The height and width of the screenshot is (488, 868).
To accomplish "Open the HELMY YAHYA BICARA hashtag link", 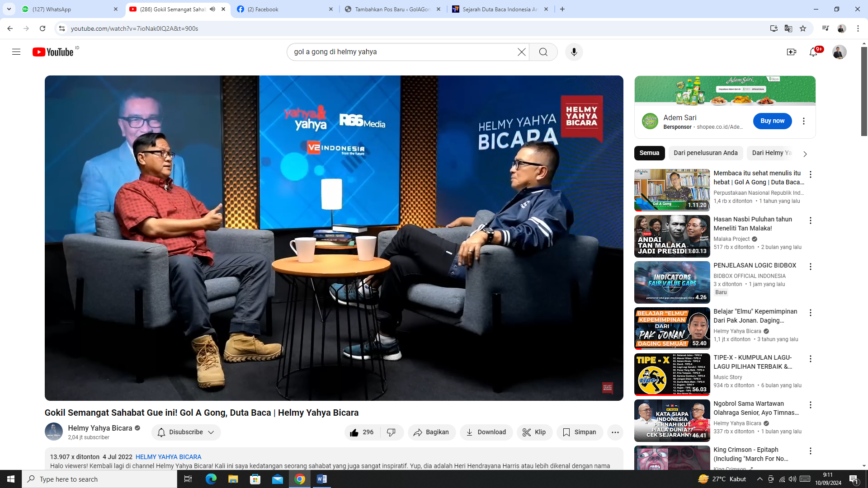I will (168, 457).
